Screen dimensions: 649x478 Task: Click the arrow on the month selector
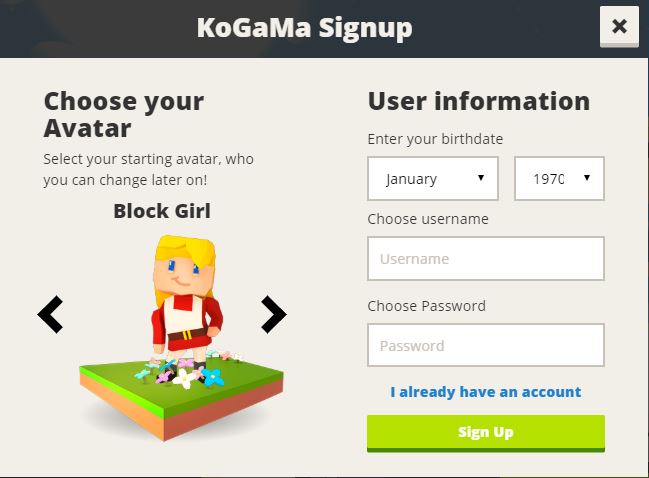coord(481,178)
